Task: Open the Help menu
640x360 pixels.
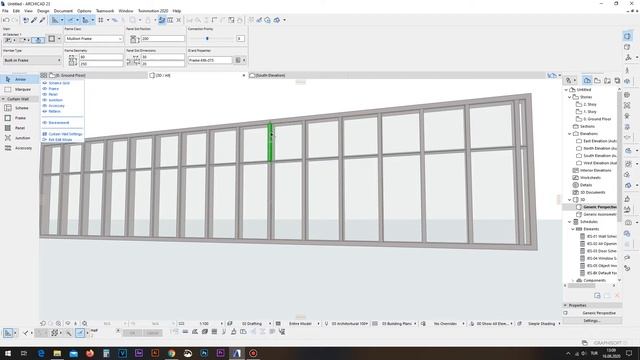Action: 177,11
